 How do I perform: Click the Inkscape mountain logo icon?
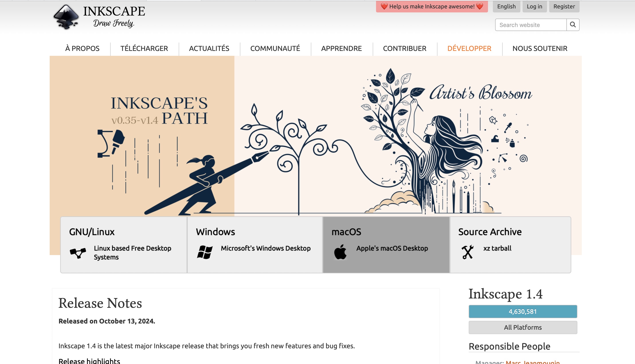pos(66,17)
